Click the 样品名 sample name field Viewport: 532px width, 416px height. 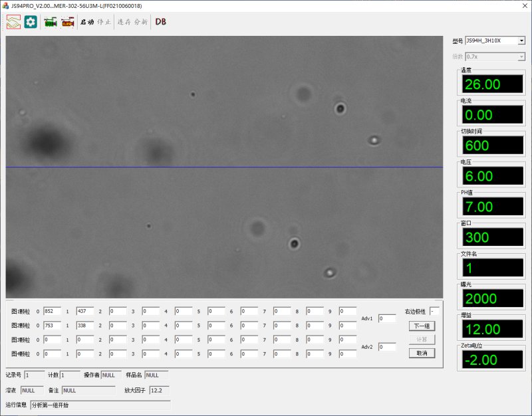[156, 375]
